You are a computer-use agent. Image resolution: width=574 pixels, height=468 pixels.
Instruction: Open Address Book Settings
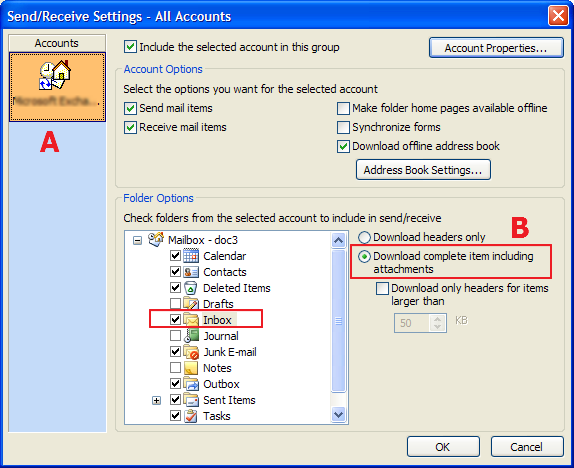click(423, 170)
